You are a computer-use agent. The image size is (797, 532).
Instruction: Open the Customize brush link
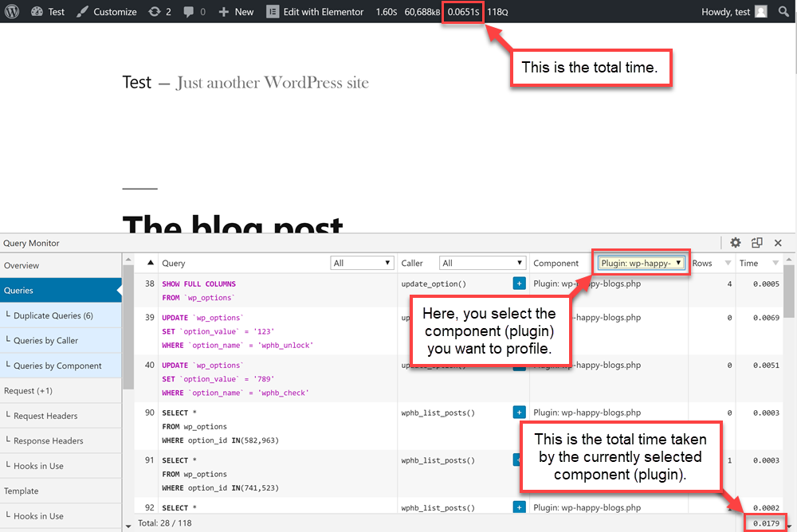(105, 12)
